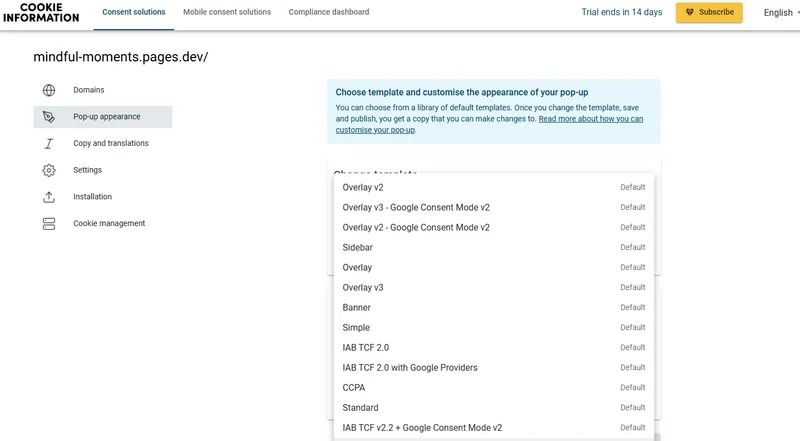800x441 pixels.
Task: Click the yellow Subscribe button
Action: [x=709, y=12]
